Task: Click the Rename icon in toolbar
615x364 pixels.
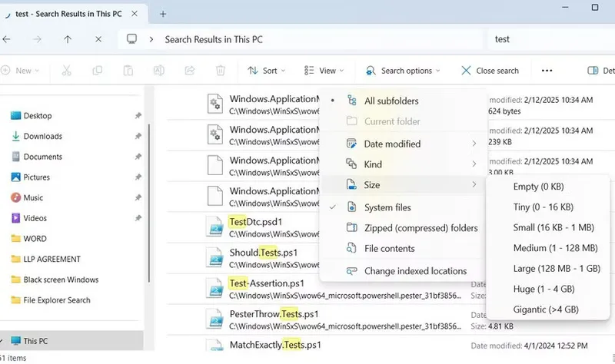Action: pyautogui.click(x=159, y=71)
